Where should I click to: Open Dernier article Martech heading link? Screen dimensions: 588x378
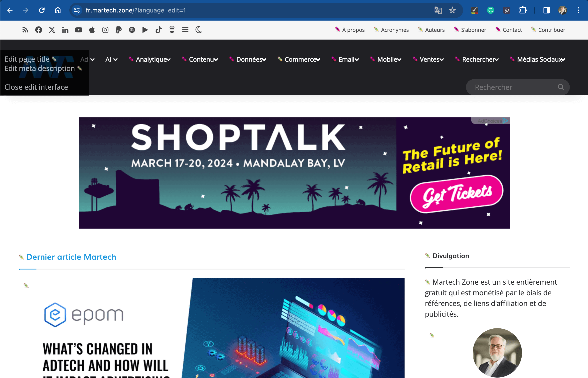(x=71, y=257)
